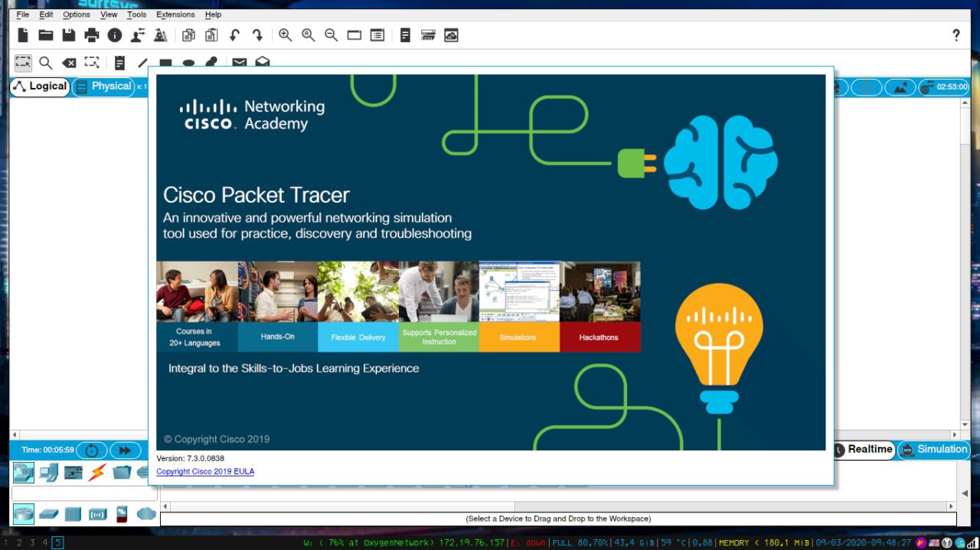This screenshot has height=550, width=980.
Task: Click the New file icon
Action: (23, 35)
